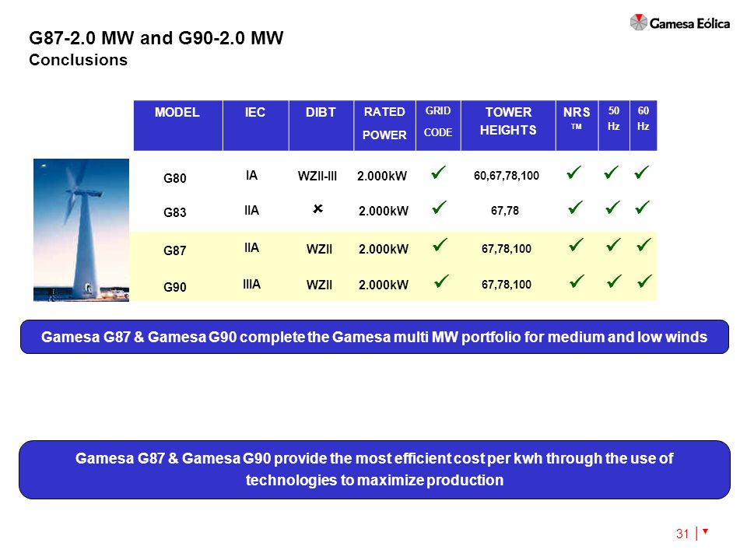Click IIA class in the G87 row
The height and width of the screenshot is (560, 747).
251,247
